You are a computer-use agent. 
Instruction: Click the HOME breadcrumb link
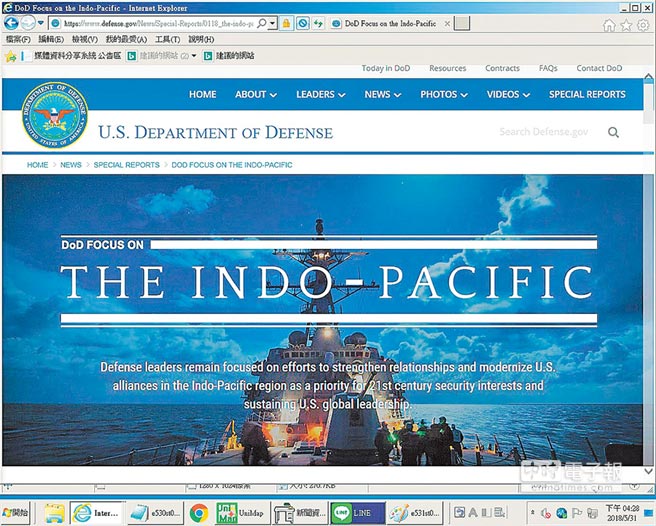coord(37,165)
